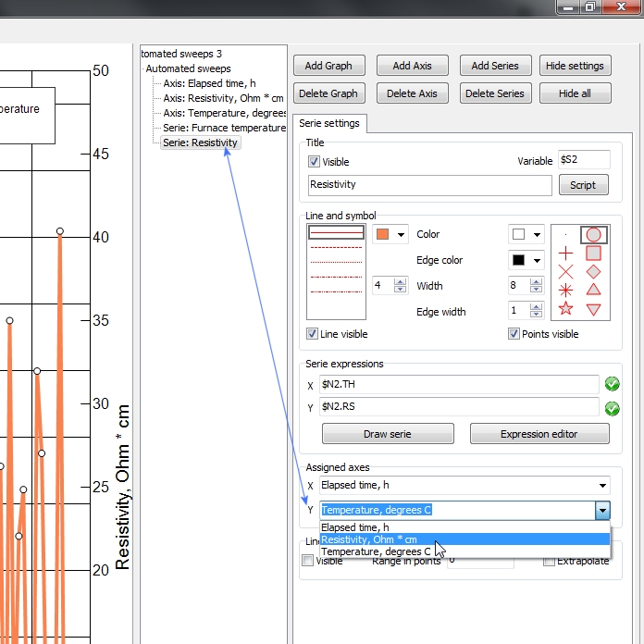Click the Y expression field $N2.RS
Image resolution: width=644 pixels, height=644 pixels.
click(459, 407)
